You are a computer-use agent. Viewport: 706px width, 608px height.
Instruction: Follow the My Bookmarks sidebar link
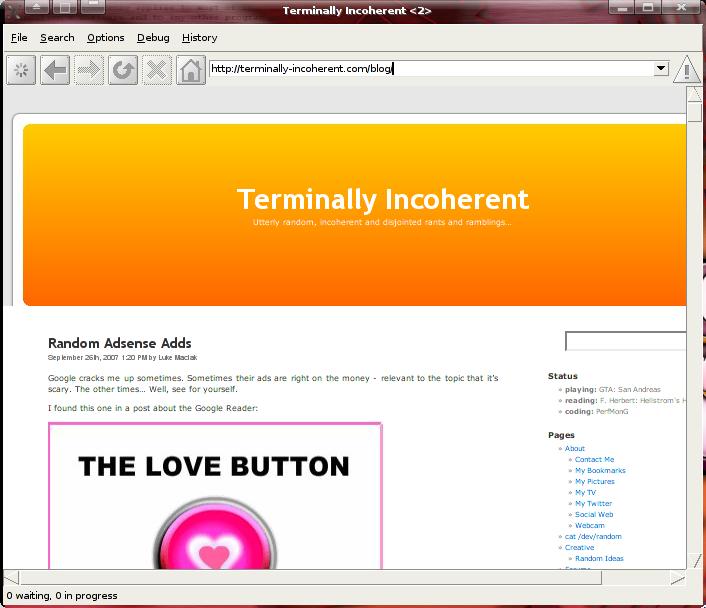click(600, 470)
